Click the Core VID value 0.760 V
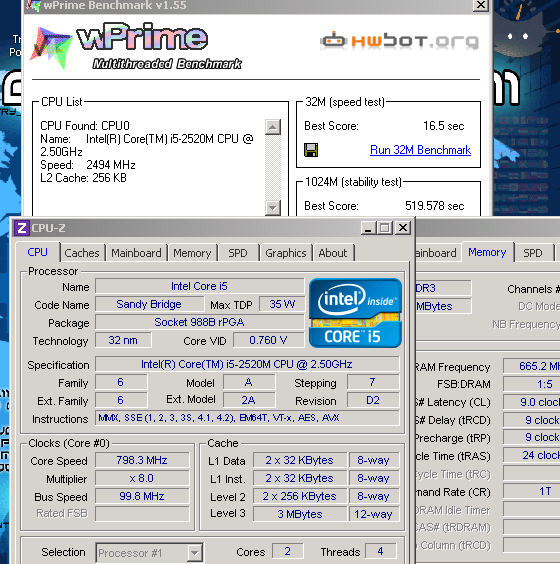The image size is (560, 564). [x=268, y=340]
